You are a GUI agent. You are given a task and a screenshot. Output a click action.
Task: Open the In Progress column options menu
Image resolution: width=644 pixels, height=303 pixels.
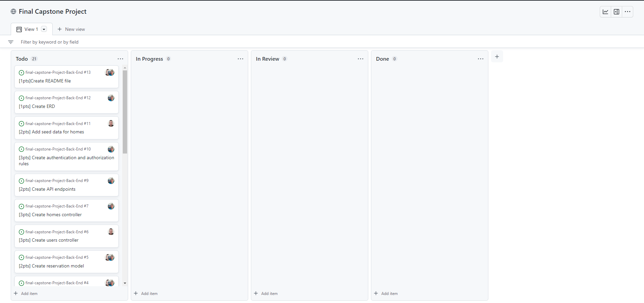click(x=240, y=59)
